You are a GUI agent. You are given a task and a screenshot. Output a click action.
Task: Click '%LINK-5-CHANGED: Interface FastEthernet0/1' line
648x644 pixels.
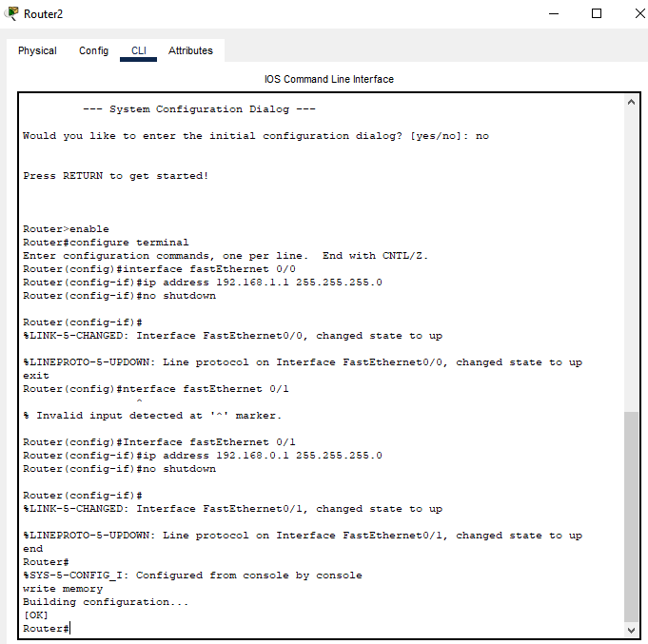coord(233,509)
